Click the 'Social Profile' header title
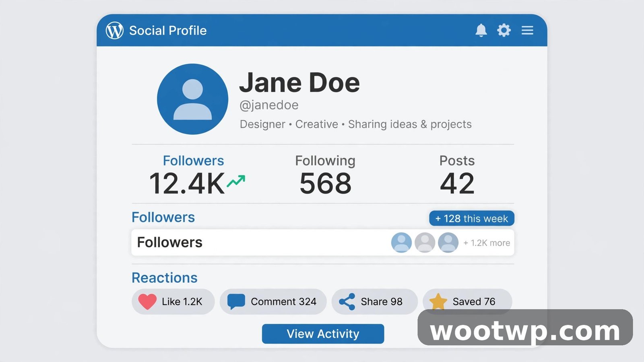This screenshot has height=362, width=644. tap(168, 31)
